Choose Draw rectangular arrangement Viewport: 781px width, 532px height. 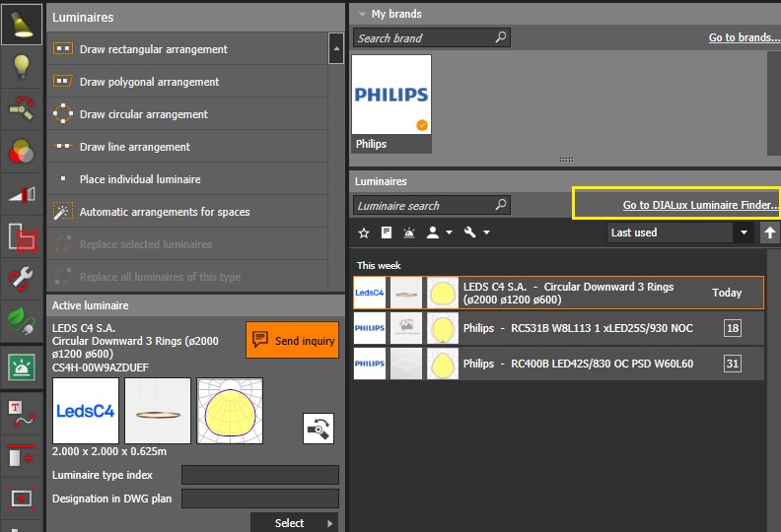tap(153, 49)
